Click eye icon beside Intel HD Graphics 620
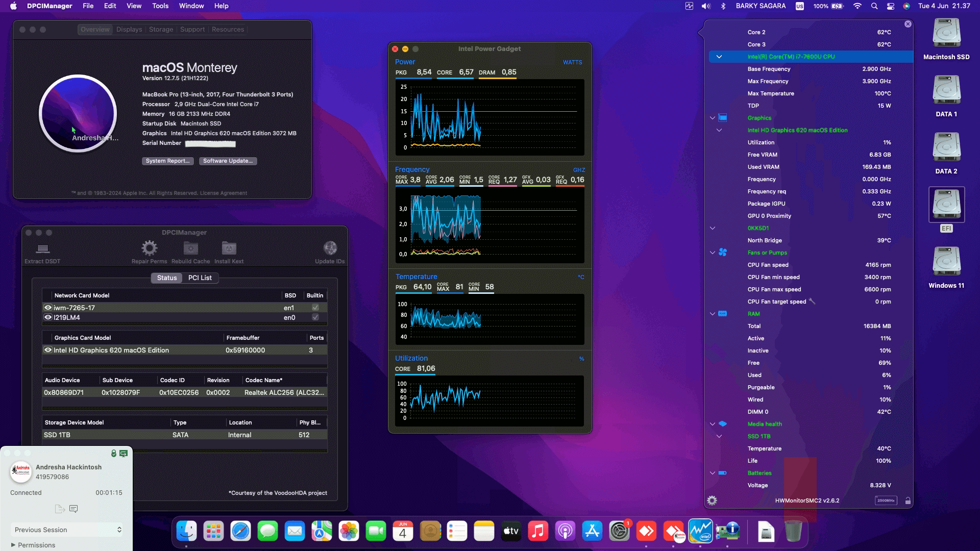This screenshot has width=980, height=551. coord(48,350)
